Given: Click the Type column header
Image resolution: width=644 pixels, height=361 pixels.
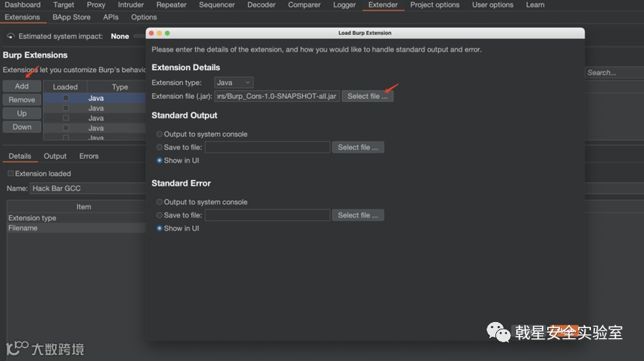Looking at the screenshot, I should pos(120,87).
